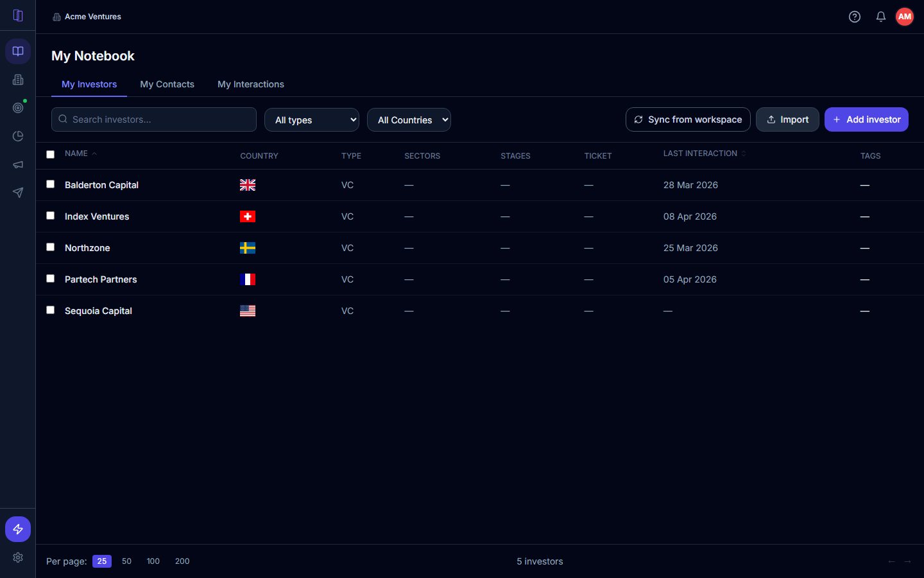Open the AM user avatar

click(x=905, y=17)
